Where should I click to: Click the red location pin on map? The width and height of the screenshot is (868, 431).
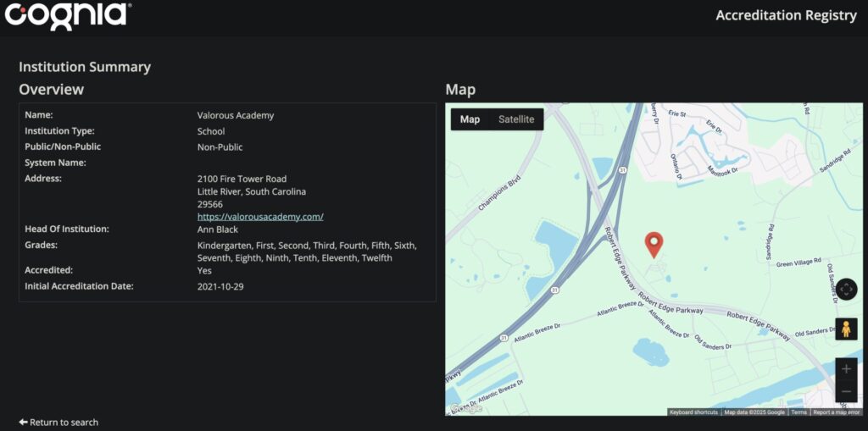click(x=654, y=245)
